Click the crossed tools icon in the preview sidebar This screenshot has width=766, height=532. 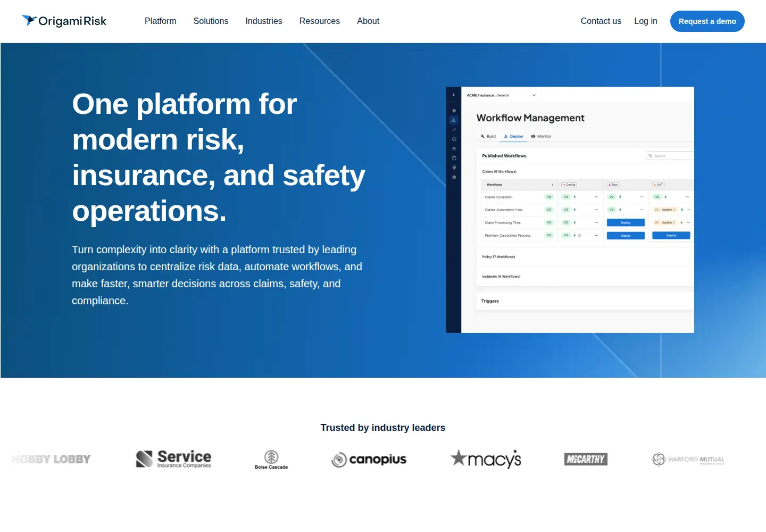click(x=454, y=149)
